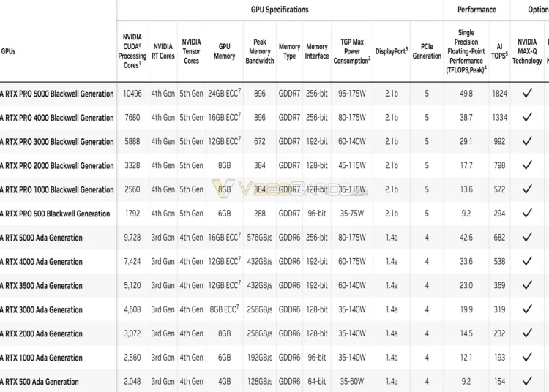Click the MAX-Q checkmark for RTX 3500 Ada
549x392 pixels.
527,285
